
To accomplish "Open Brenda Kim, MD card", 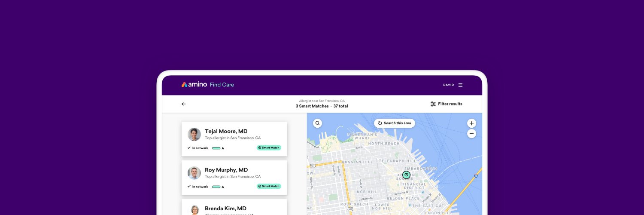I will (234, 207).
